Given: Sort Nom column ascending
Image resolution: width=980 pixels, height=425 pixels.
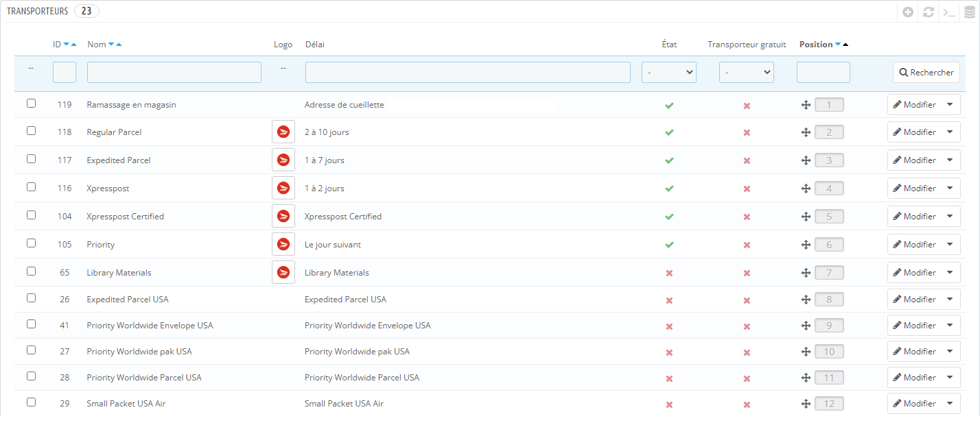Looking at the screenshot, I should click(x=119, y=45).
